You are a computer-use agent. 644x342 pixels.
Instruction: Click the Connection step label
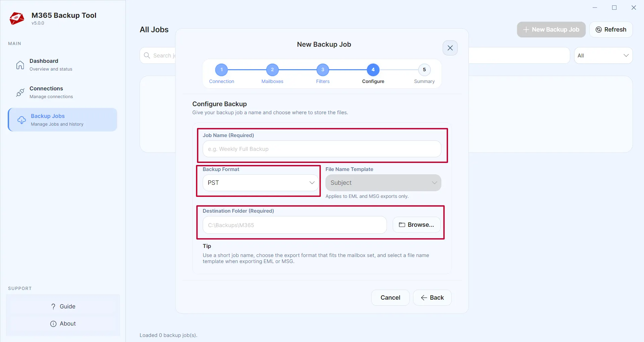pos(221,81)
